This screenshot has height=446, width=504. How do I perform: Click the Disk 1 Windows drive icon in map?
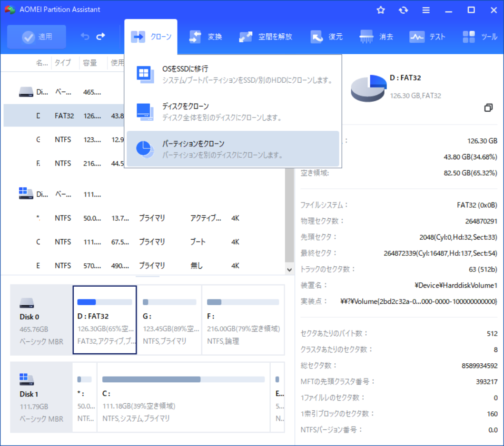(27, 379)
